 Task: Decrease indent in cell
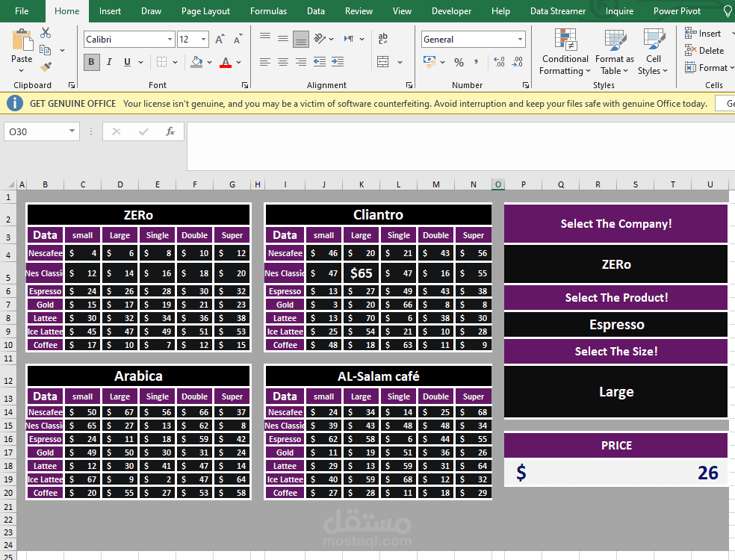tap(320, 62)
